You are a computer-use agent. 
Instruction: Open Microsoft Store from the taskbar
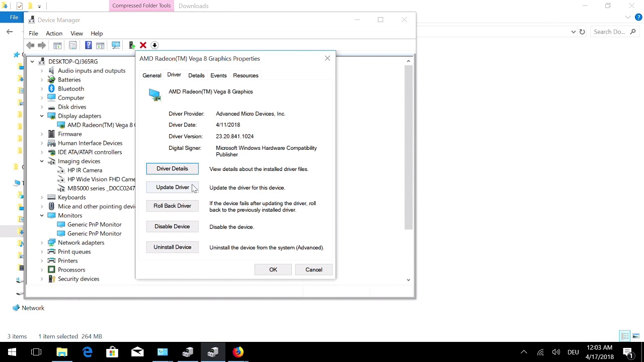tap(112, 352)
